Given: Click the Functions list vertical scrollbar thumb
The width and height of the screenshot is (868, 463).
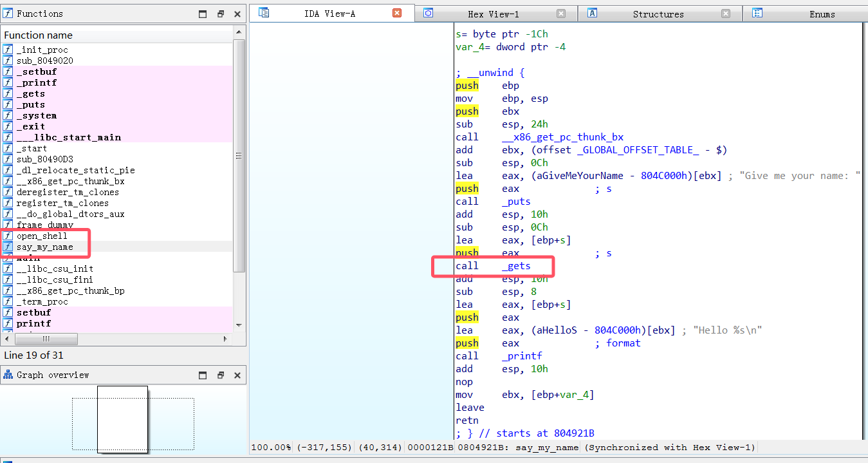Looking at the screenshot, I should [239, 155].
